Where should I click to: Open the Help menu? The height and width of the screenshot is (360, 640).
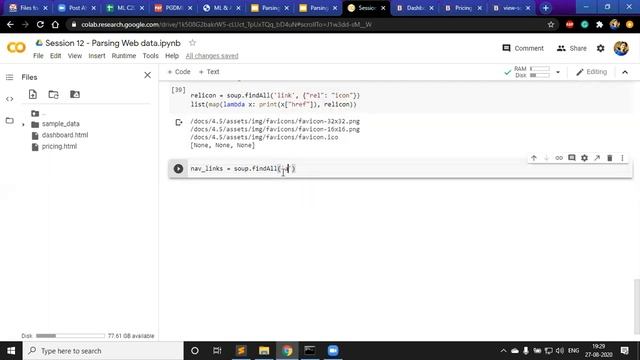pos(172,56)
